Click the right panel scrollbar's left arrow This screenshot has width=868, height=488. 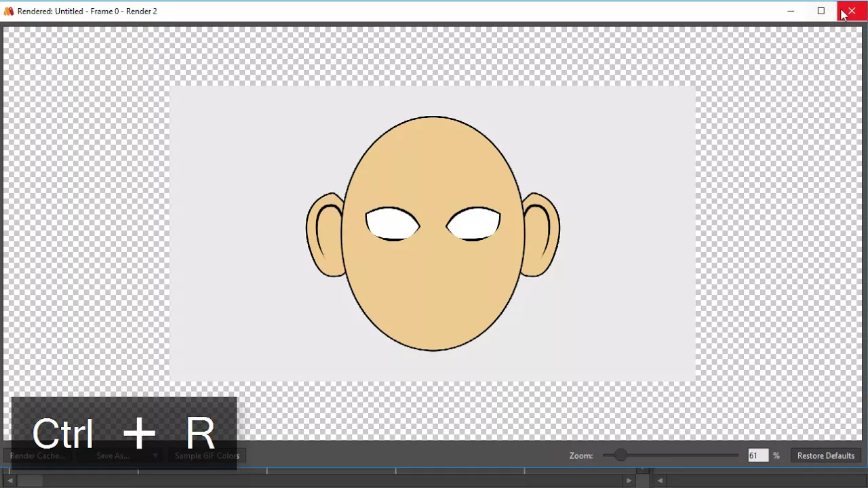point(660,481)
